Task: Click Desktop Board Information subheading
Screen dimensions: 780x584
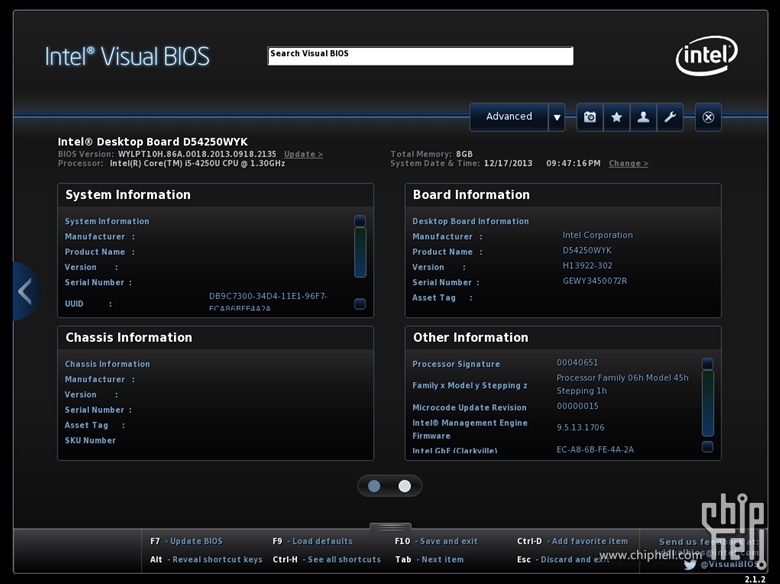Action: pos(471,221)
